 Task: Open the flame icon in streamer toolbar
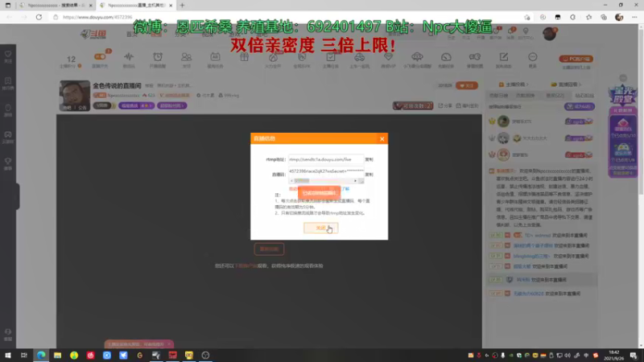pos(273,56)
